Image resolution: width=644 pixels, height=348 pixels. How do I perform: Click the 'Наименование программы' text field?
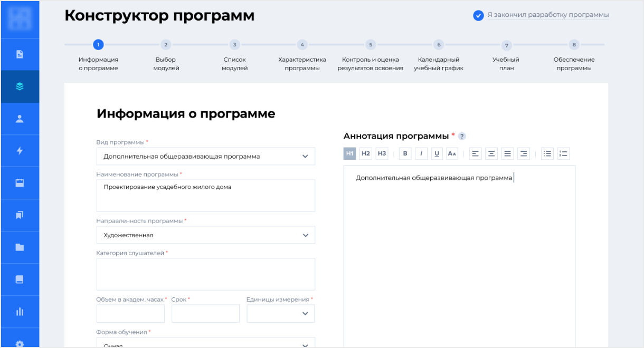point(206,196)
